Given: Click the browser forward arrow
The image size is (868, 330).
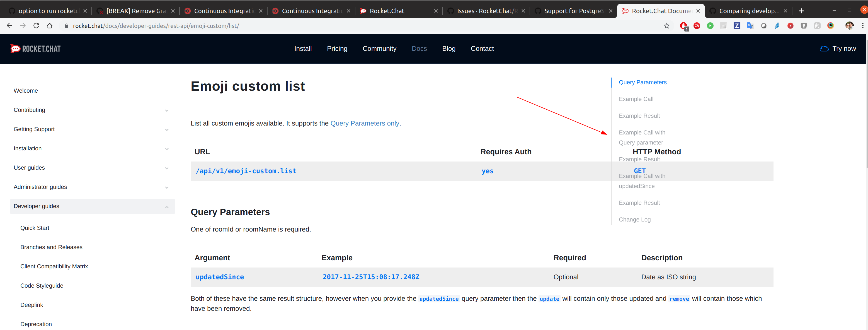Looking at the screenshot, I should [23, 26].
